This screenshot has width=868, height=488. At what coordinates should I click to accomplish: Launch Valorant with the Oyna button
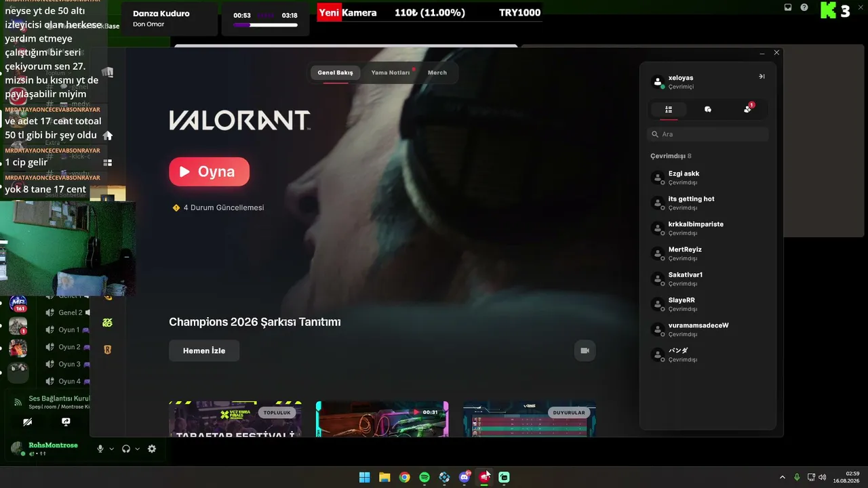(209, 171)
